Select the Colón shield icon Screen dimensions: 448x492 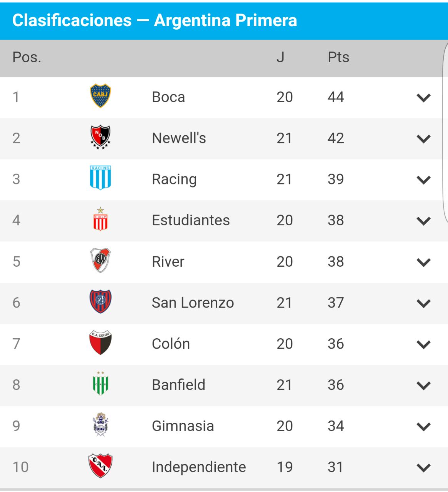pos(100,342)
